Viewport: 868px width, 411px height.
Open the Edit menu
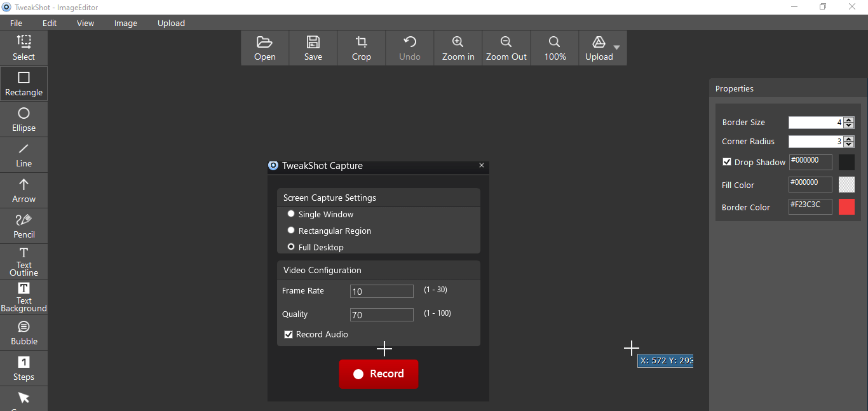point(50,23)
